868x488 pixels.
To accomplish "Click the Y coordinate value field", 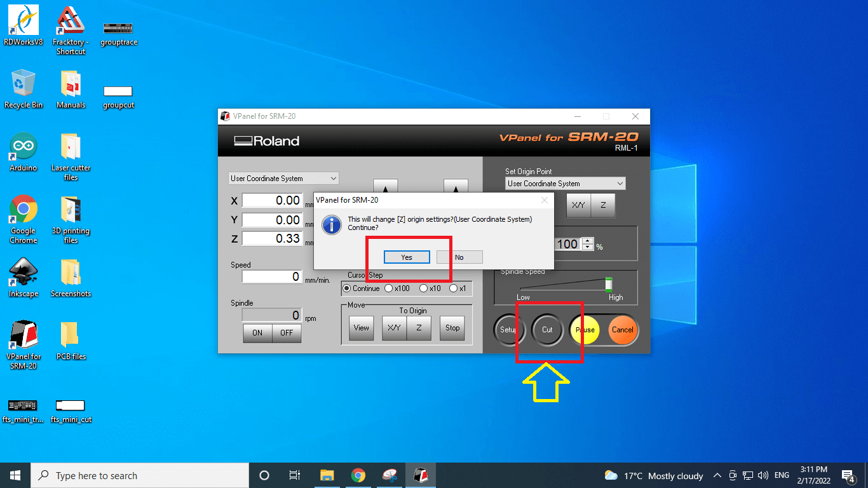I will (272, 220).
